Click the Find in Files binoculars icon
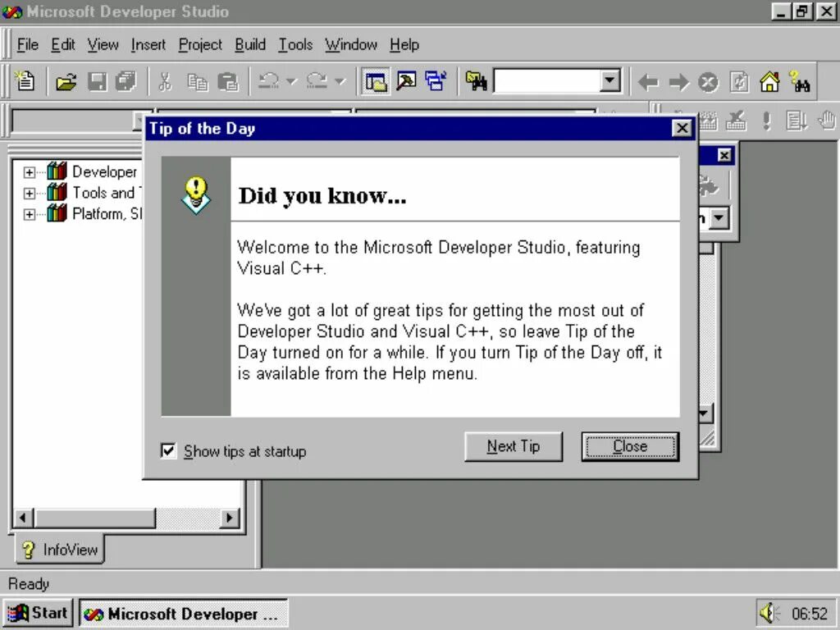The image size is (840, 630). click(x=476, y=82)
